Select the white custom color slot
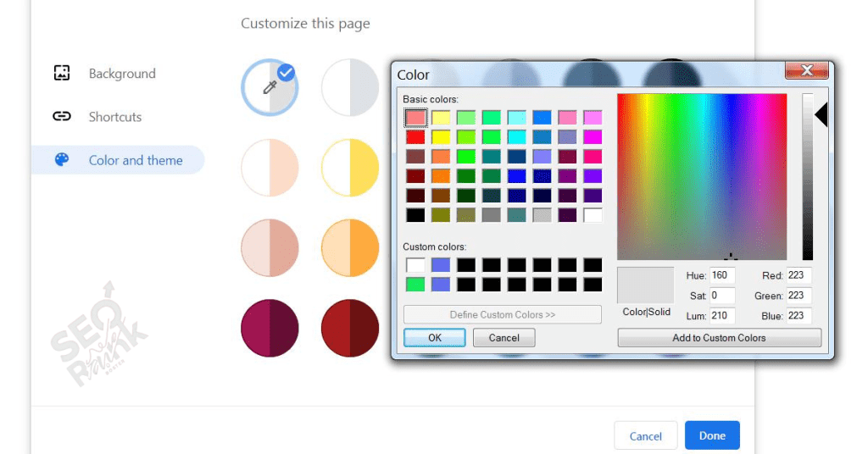Screen dimensions: 868x454 pos(415,265)
